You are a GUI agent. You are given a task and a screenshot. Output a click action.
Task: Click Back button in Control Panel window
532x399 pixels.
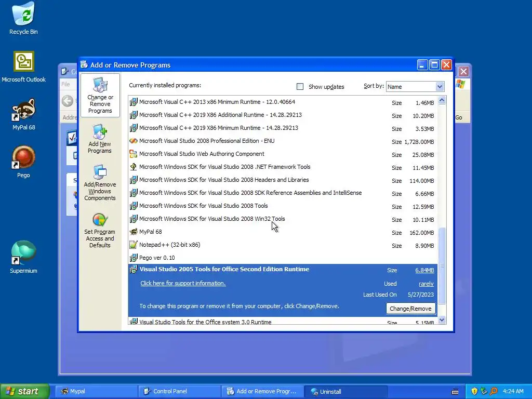[68, 101]
